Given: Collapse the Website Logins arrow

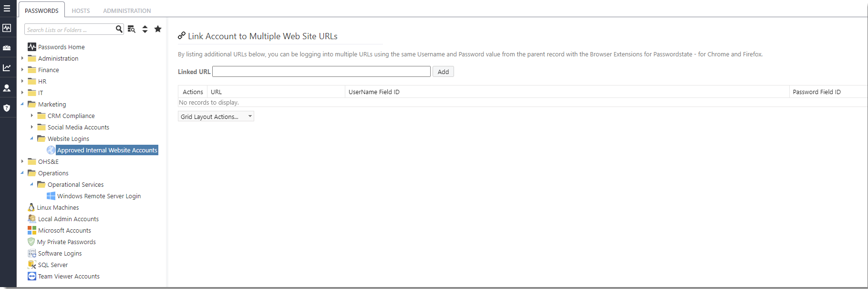Looking at the screenshot, I should (x=32, y=138).
